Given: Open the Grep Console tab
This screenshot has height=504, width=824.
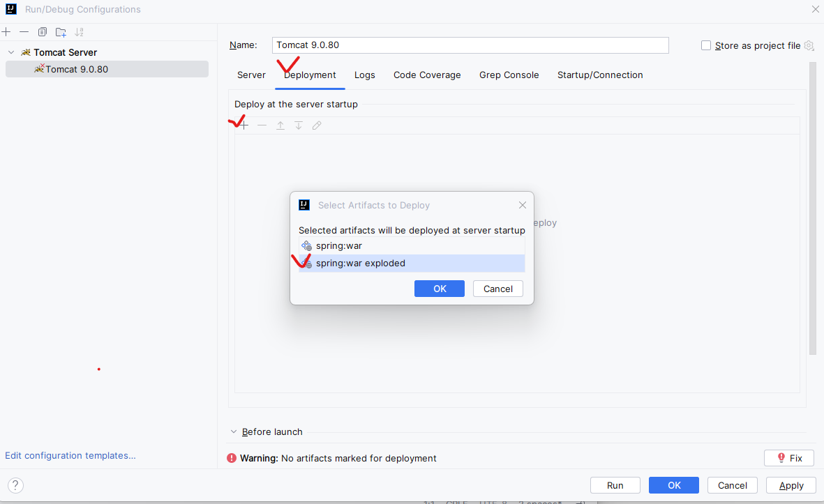Looking at the screenshot, I should [509, 75].
